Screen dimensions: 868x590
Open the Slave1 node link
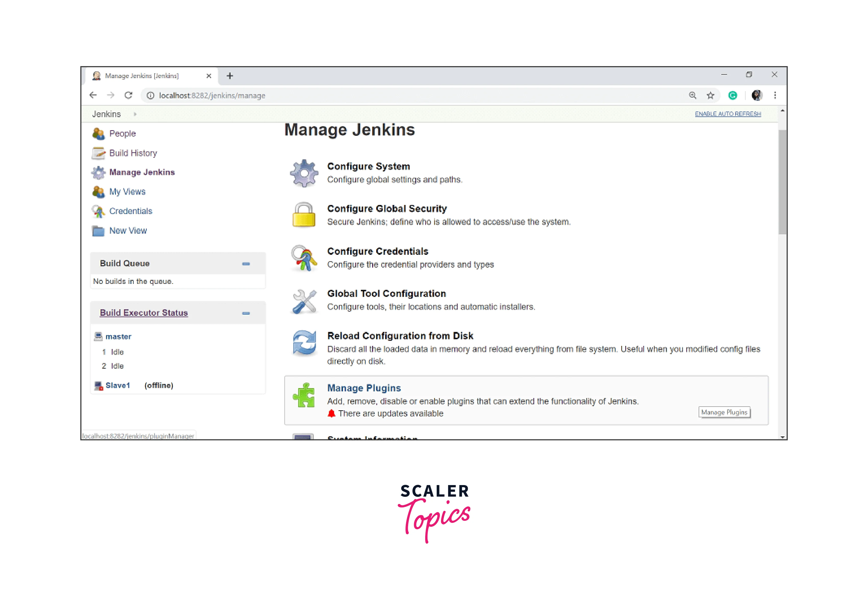coord(118,385)
